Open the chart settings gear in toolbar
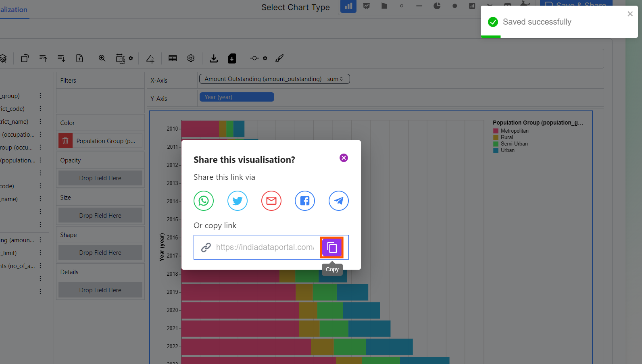The image size is (642, 364). point(191,58)
